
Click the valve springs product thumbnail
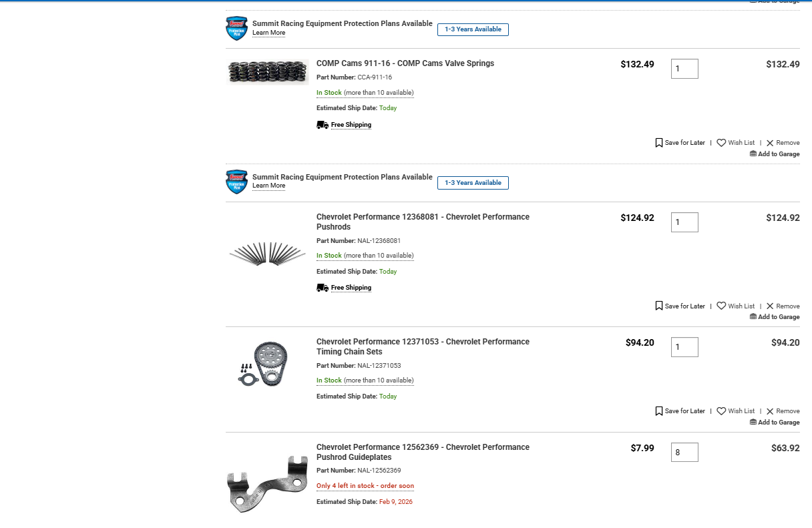coord(268,71)
